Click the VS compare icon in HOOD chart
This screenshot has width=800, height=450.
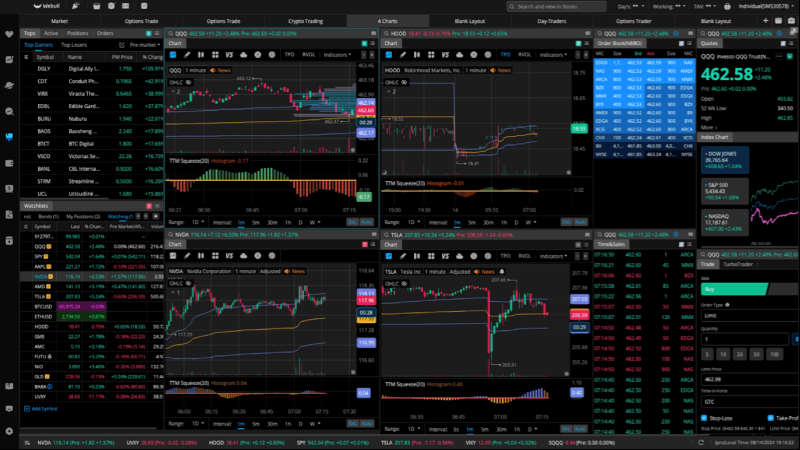click(x=445, y=55)
